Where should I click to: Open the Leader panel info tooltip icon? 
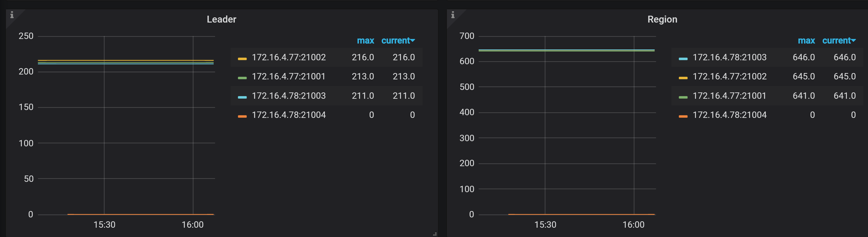click(x=12, y=15)
